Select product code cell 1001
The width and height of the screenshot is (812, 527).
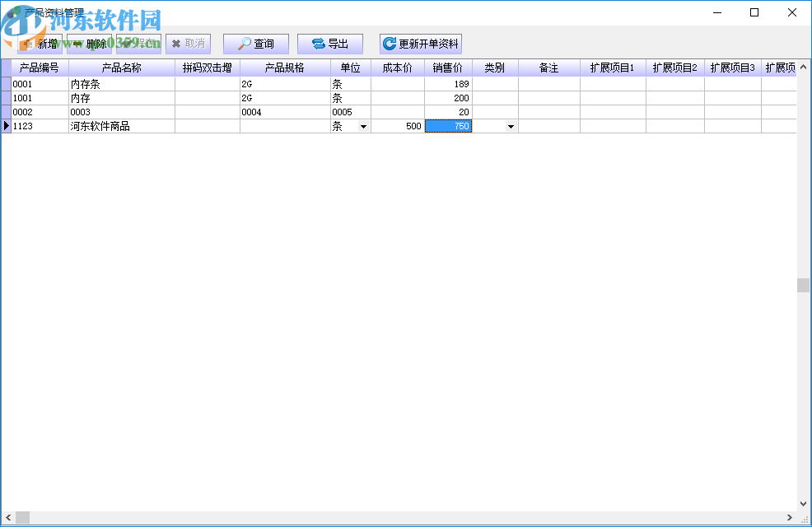(40, 98)
